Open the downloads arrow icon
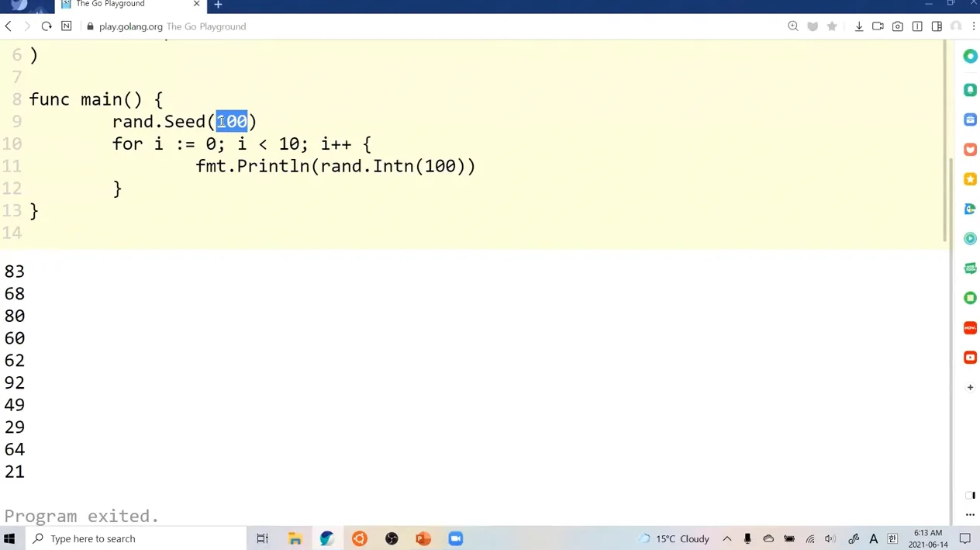 click(859, 26)
